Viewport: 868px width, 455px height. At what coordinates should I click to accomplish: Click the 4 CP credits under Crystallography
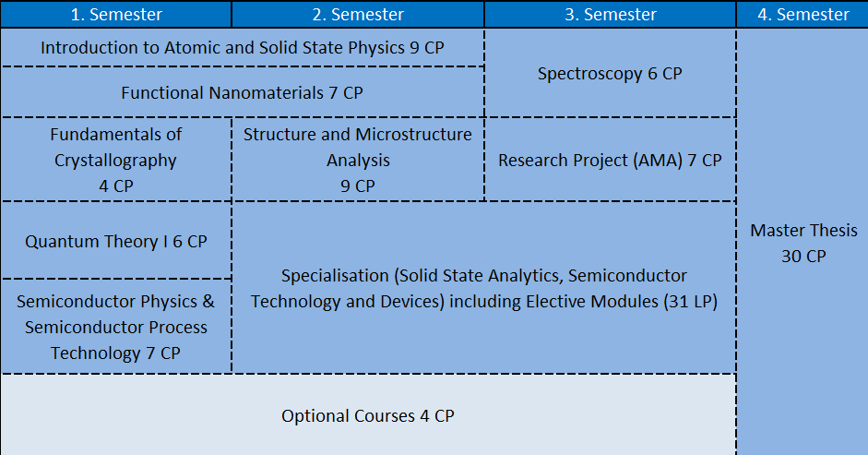115,186
